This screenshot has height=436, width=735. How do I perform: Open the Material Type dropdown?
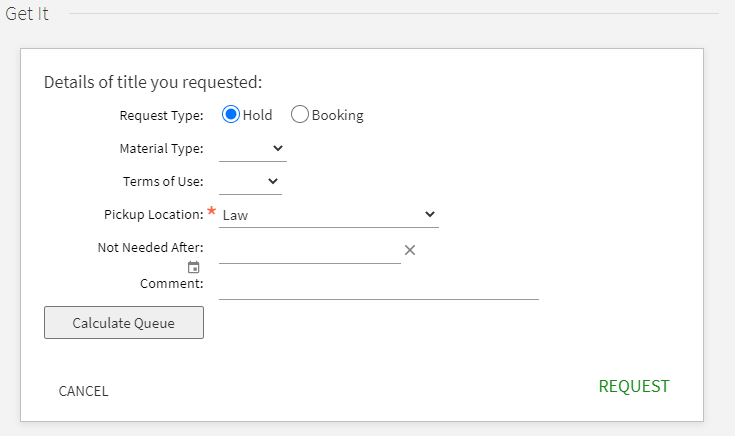[252, 149]
